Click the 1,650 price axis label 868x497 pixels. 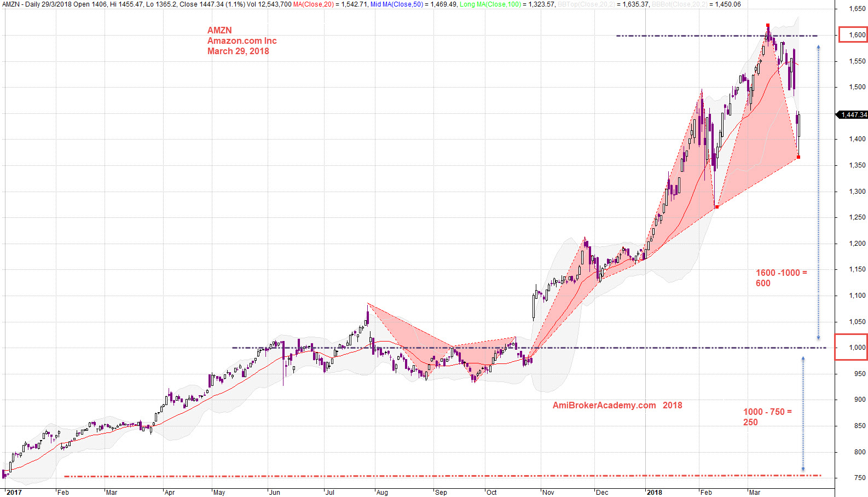pyautogui.click(x=857, y=9)
